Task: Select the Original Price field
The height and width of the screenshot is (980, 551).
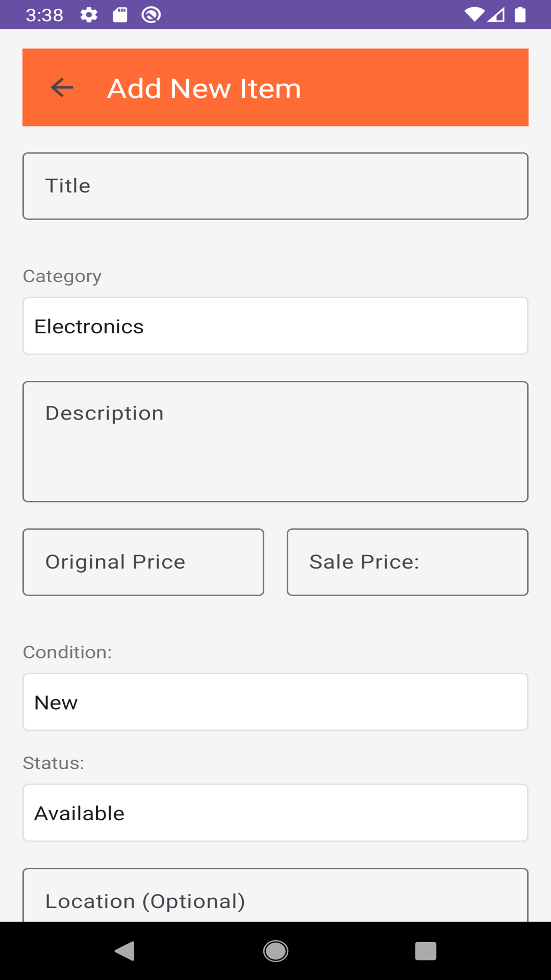Action: tap(143, 562)
